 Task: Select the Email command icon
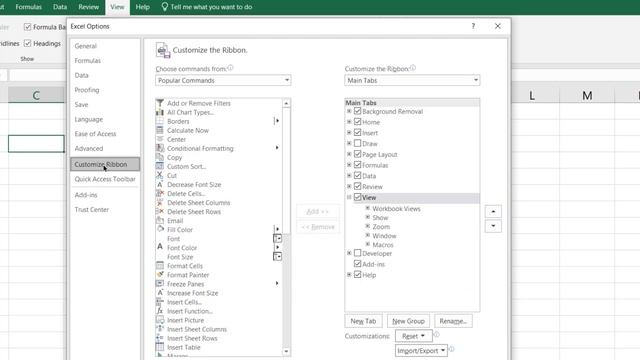[160, 220]
